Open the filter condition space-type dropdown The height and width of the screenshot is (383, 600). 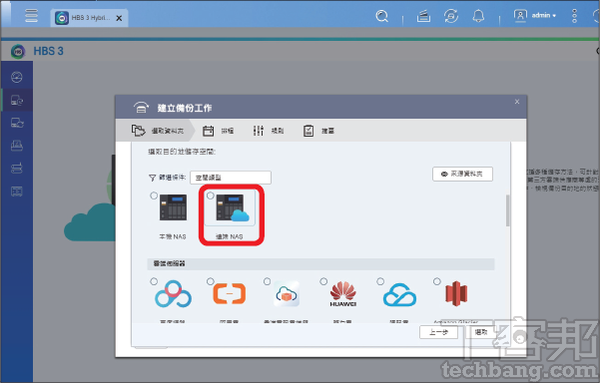click(x=231, y=178)
